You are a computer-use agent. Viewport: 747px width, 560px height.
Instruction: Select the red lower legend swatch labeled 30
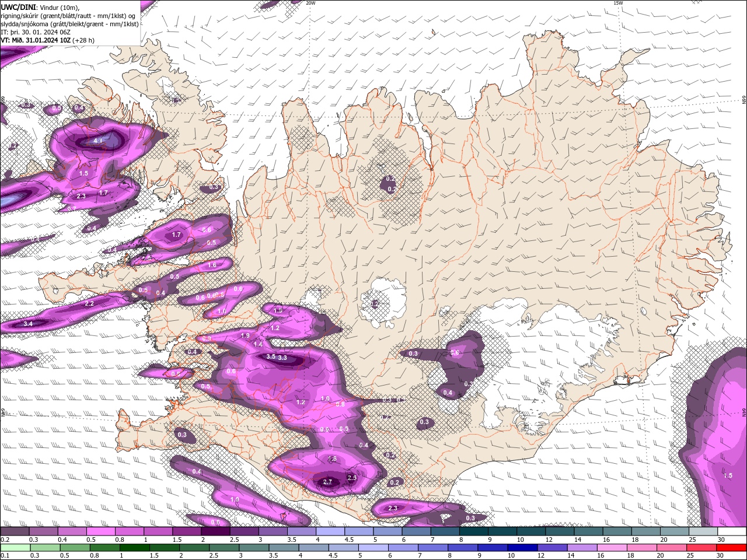[x=731, y=548]
